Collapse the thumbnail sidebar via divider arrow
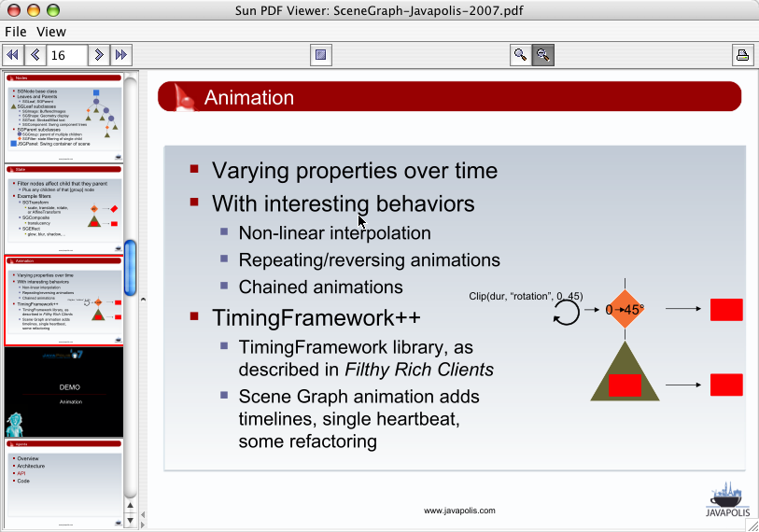Image resolution: width=759 pixels, height=532 pixels. (144, 300)
